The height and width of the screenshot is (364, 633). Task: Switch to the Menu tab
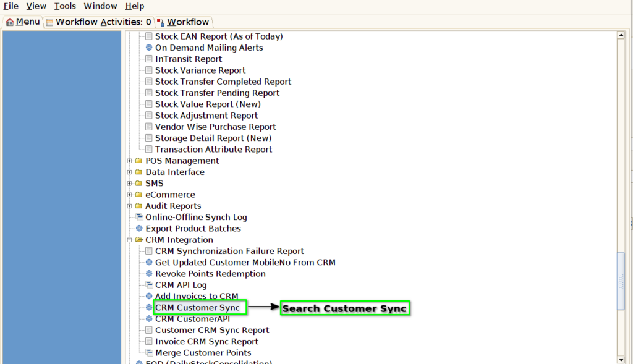click(23, 22)
